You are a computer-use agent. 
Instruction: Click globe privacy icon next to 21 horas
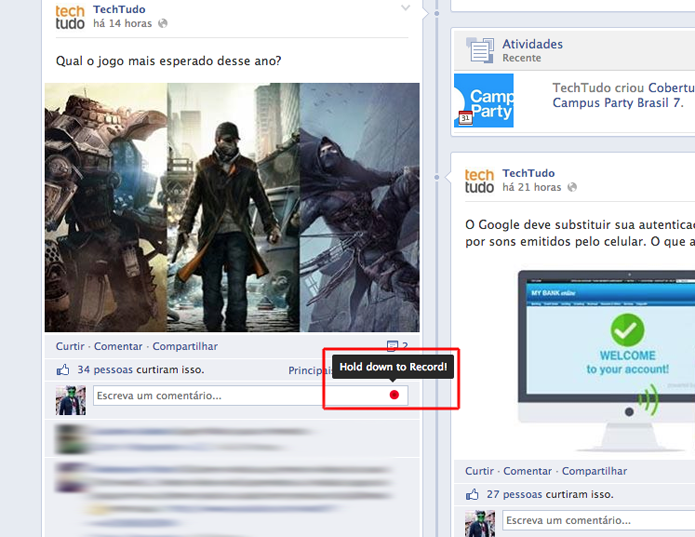(572, 187)
